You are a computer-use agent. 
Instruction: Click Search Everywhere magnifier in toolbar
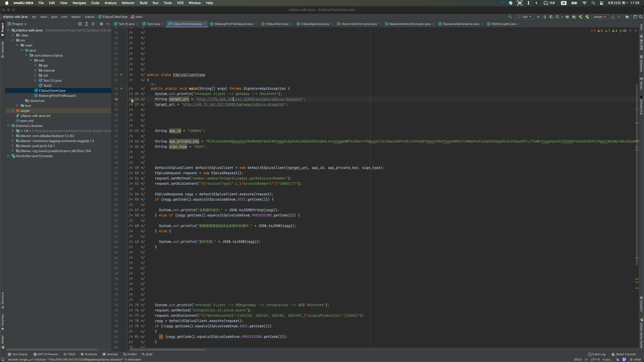(640, 17)
